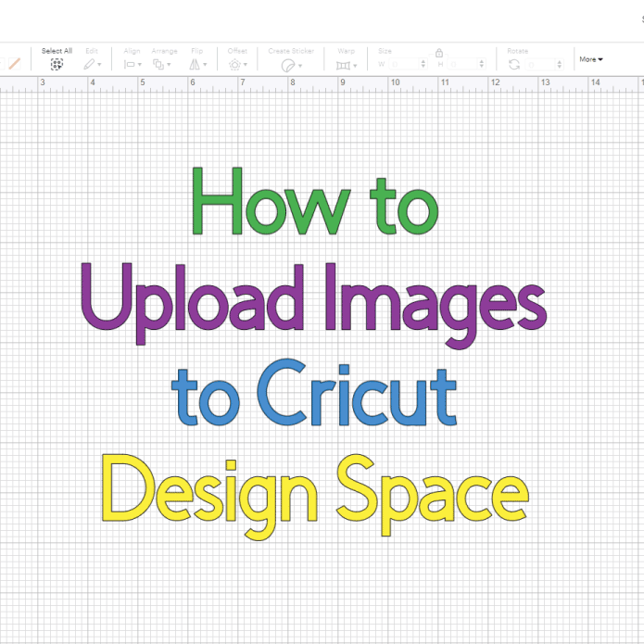Select the blue 'to Cricut' text
Viewport: 644px width, 644px height.
coord(314,392)
